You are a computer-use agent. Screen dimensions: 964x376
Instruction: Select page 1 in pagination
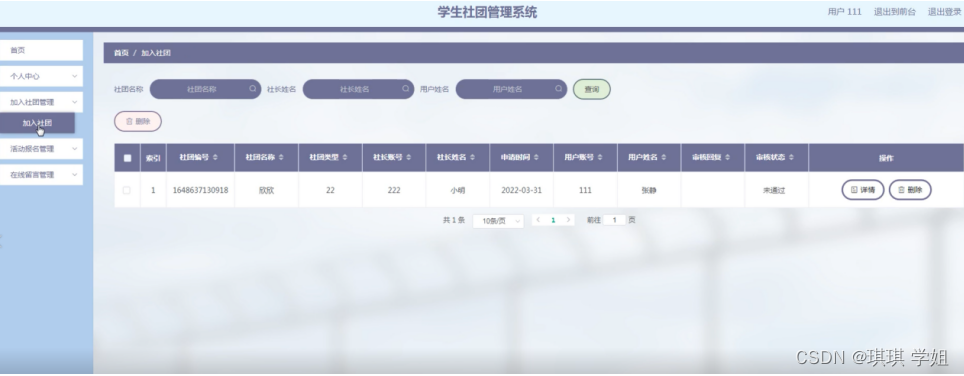553,220
